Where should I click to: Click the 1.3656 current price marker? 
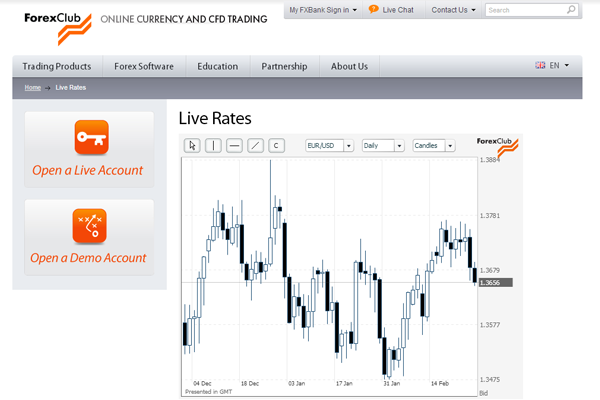[496, 282]
